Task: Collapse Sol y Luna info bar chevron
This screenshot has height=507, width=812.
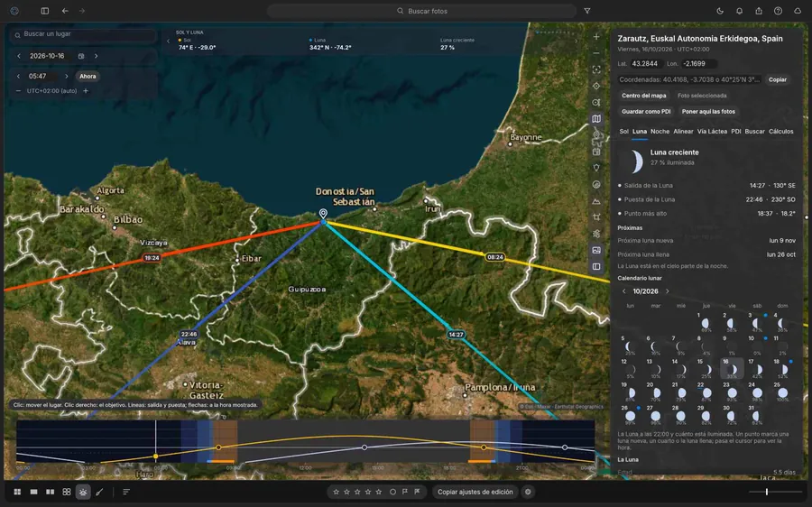Action: click(169, 41)
